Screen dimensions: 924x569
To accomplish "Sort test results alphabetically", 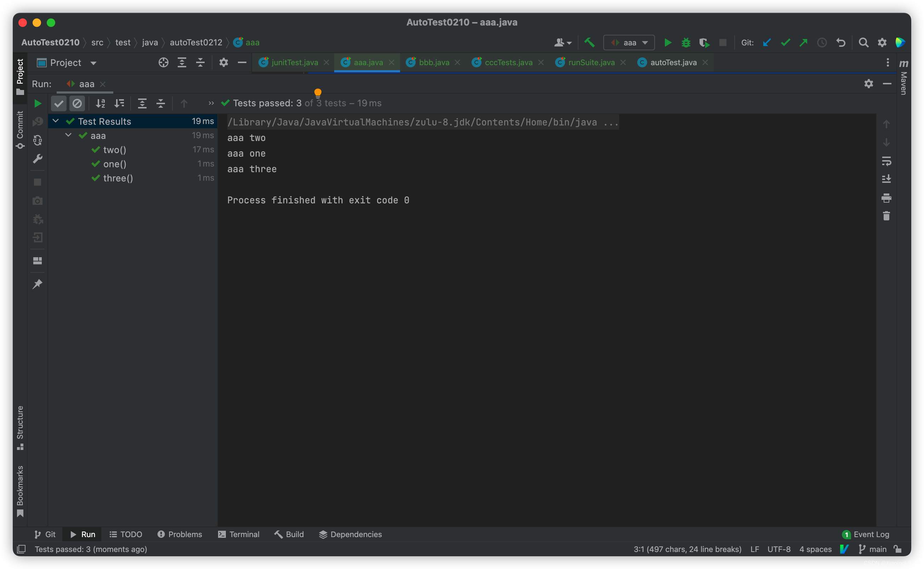I will click(101, 103).
